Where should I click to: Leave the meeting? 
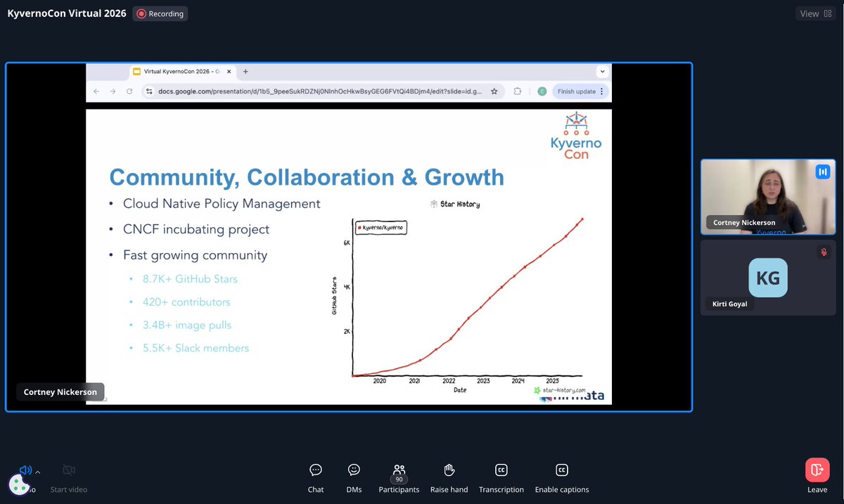click(x=817, y=477)
